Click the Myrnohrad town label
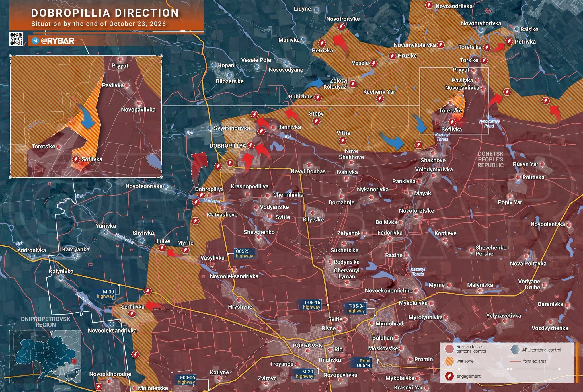 point(389,323)
